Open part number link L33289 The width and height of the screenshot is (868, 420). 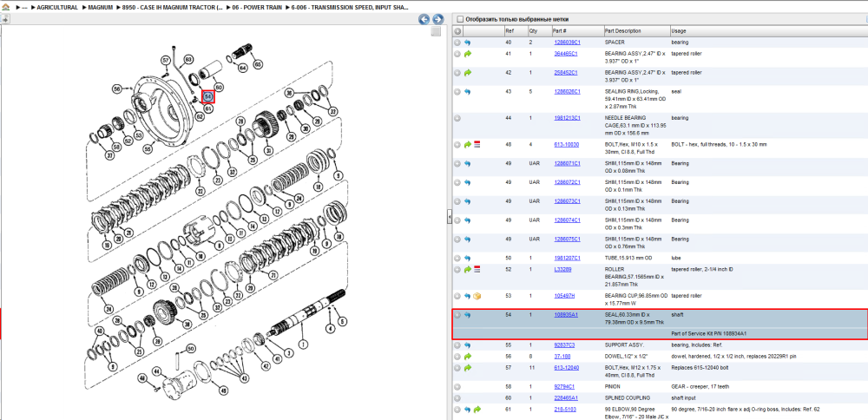(x=562, y=270)
